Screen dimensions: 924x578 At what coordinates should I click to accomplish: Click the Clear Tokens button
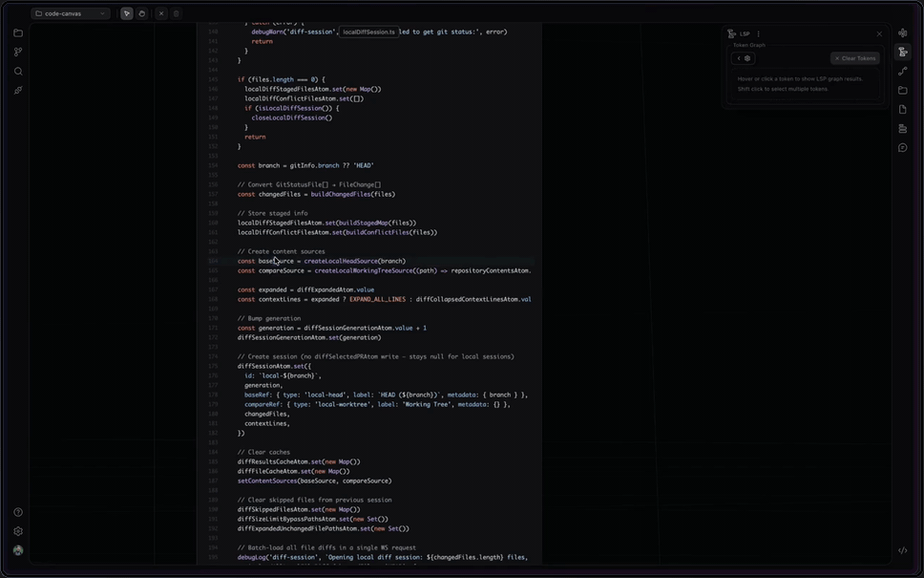[855, 58]
